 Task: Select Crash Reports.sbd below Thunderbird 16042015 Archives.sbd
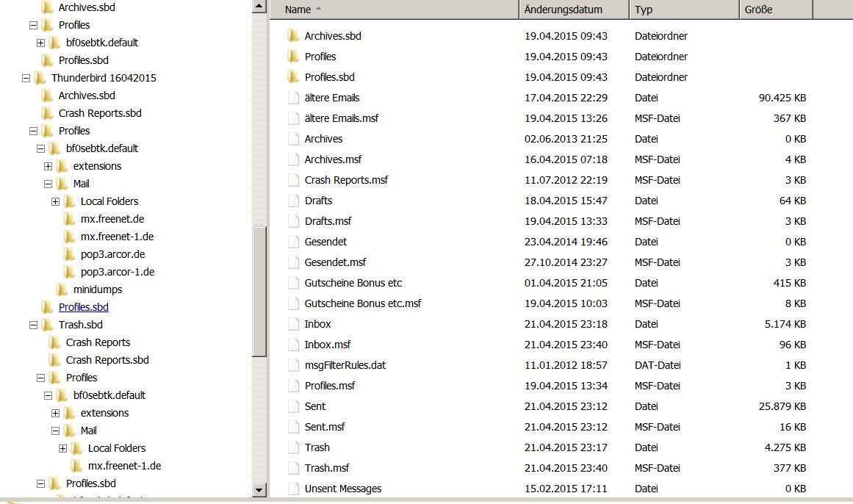(x=100, y=113)
